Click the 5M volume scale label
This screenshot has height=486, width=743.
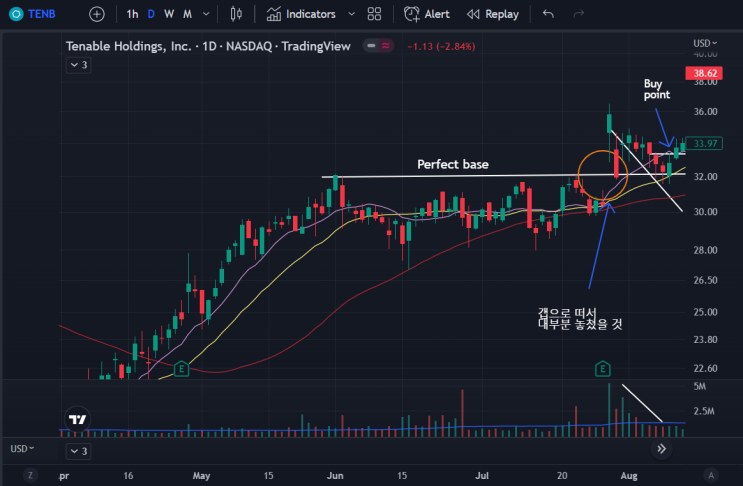pyautogui.click(x=699, y=387)
